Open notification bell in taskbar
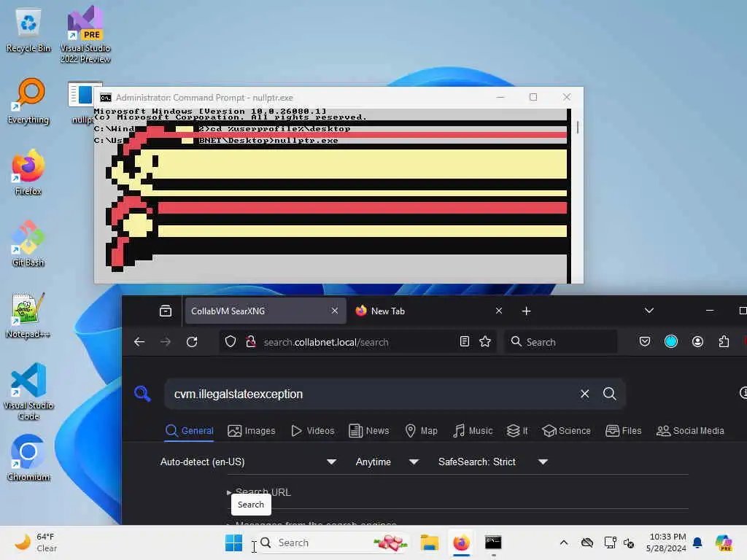The image size is (747, 560). pyautogui.click(x=697, y=542)
